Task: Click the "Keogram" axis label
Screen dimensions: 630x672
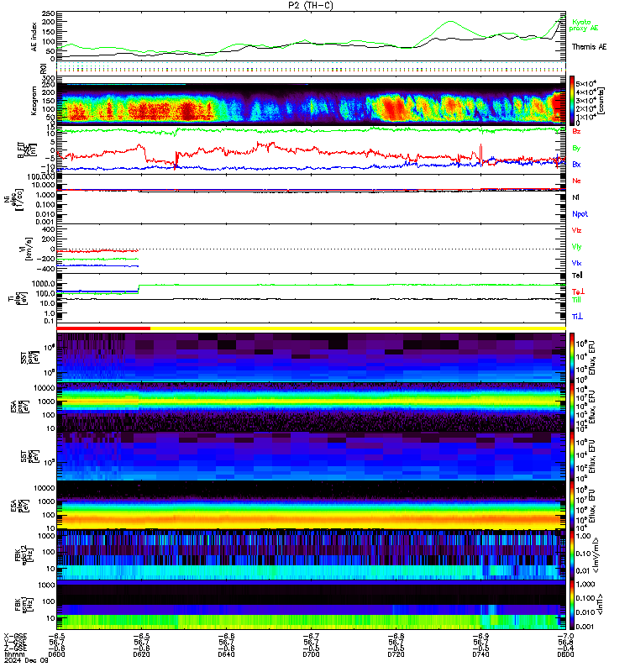Action: [34, 101]
